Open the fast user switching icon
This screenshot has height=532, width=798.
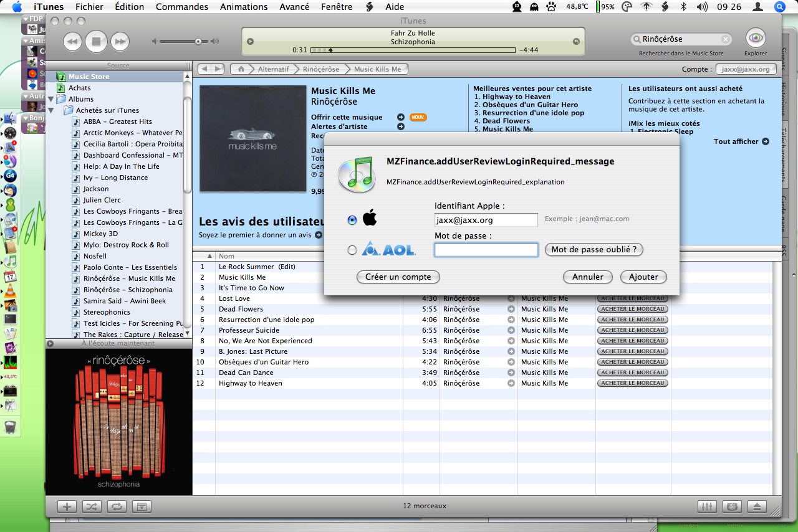coord(758,7)
